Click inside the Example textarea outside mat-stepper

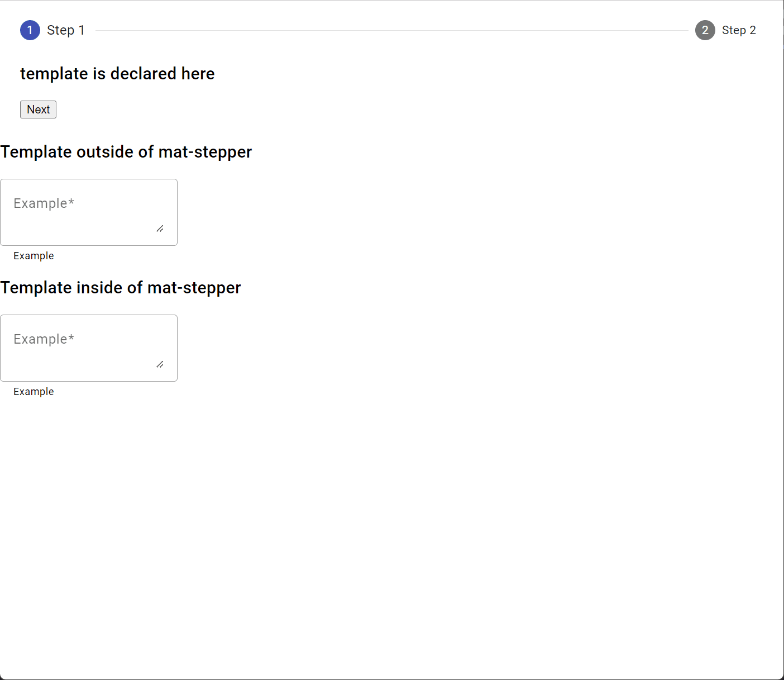pos(88,212)
